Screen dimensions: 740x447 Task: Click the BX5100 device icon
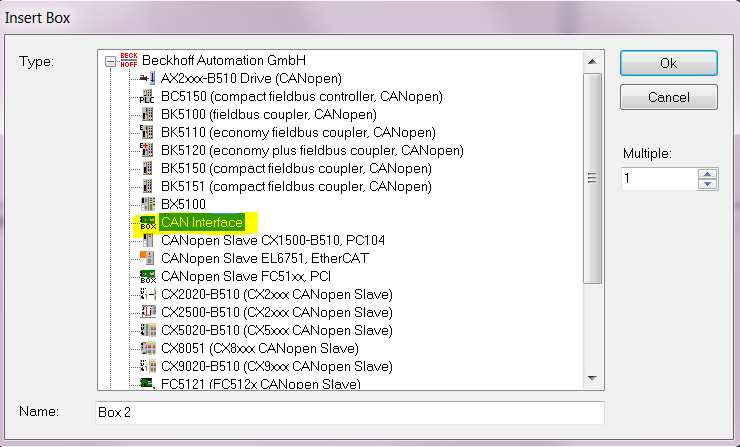tap(148, 204)
